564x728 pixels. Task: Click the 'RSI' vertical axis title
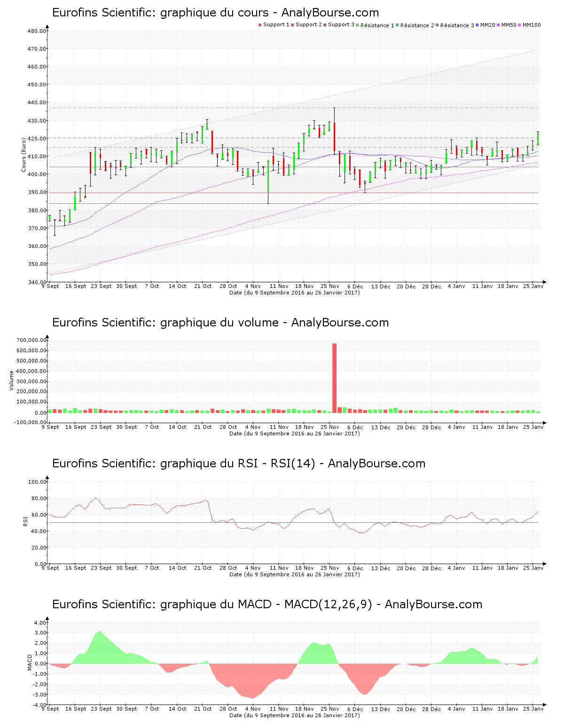click(x=25, y=520)
